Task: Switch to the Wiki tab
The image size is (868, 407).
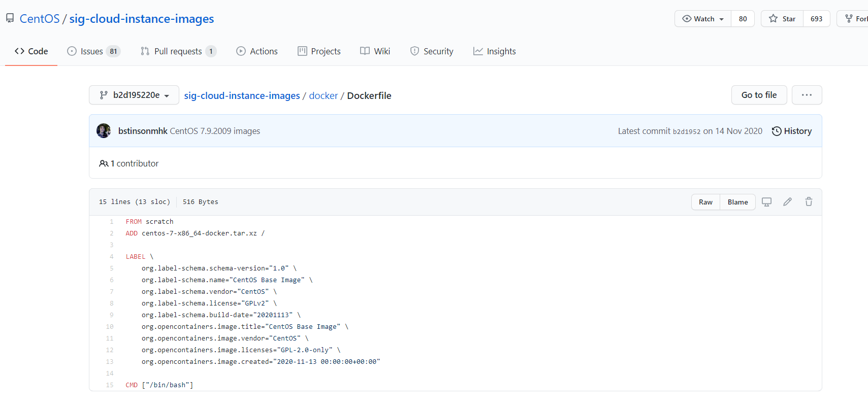Action: pos(375,51)
